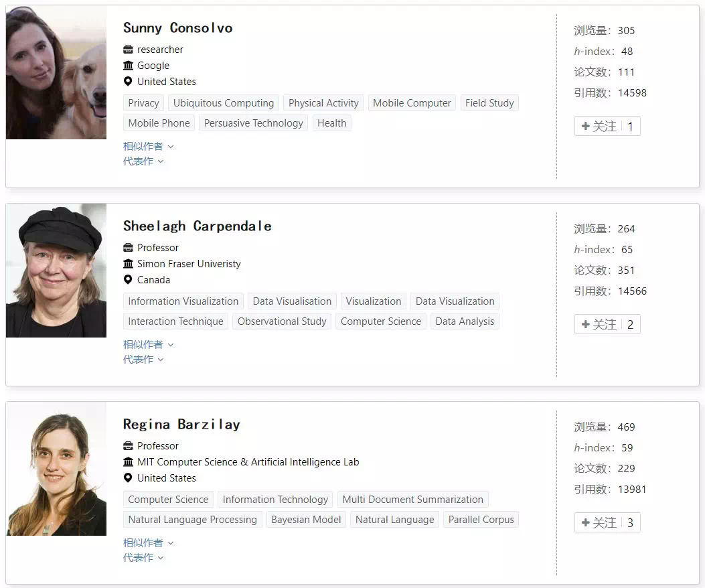Click the briefcase icon in Regina Barzilay's card
705x588 pixels.
pos(128,446)
